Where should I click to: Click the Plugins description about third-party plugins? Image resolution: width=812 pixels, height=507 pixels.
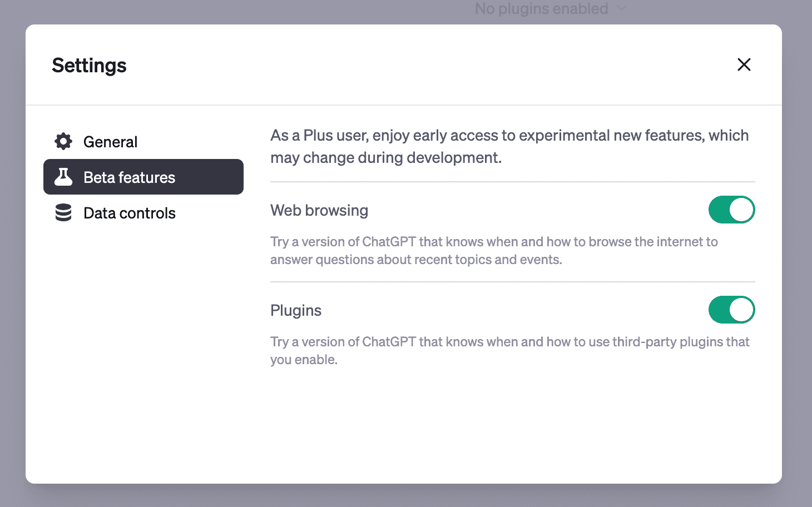pos(510,351)
